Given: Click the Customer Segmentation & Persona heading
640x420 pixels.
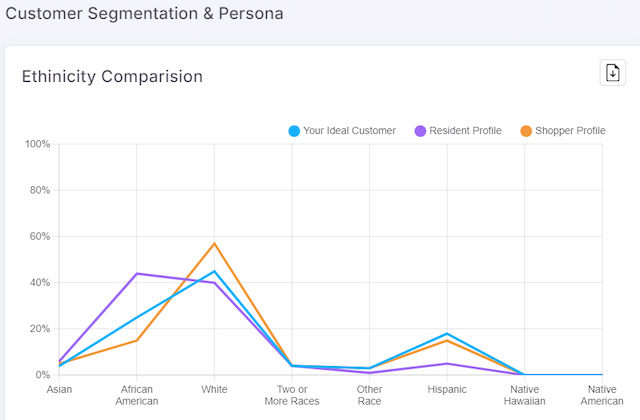Looking at the screenshot, I should click(144, 13).
